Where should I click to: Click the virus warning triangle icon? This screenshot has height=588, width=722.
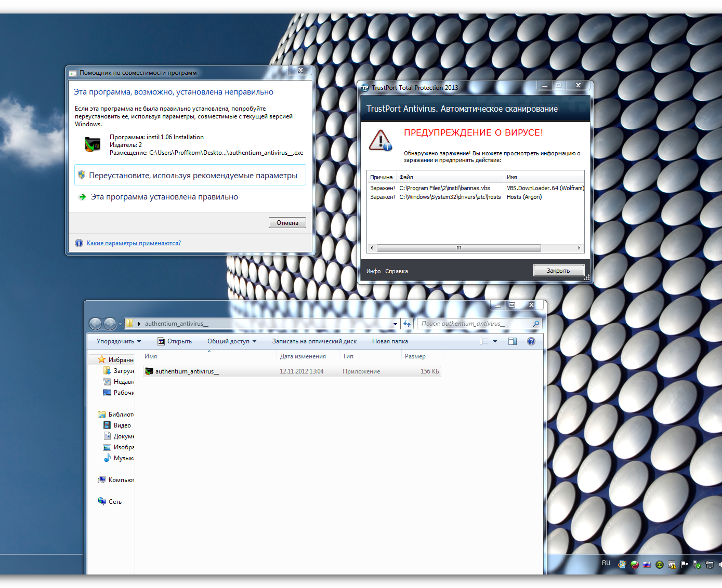click(x=380, y=140)
